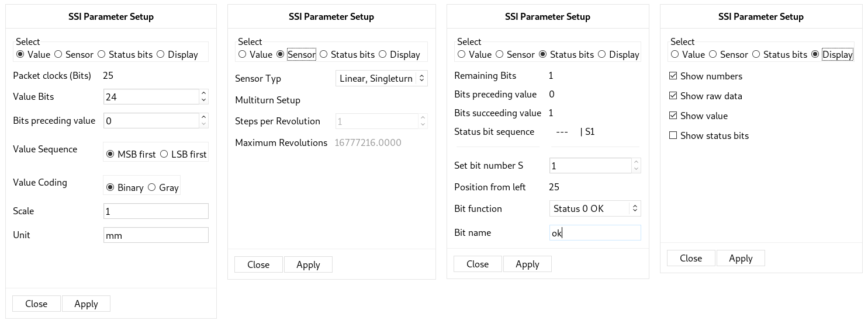Decrease Value Bits with down arrow

pyautogui.click(x=203, y=100)
